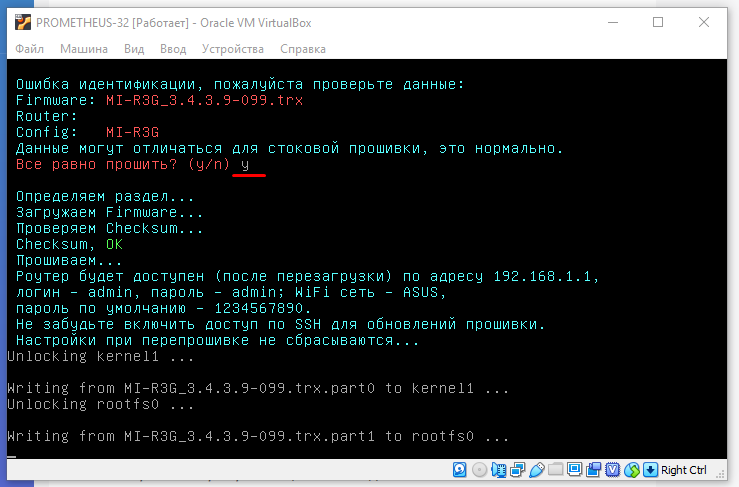Open the Файл menu

pyautogui.click(x=29, y=49)
